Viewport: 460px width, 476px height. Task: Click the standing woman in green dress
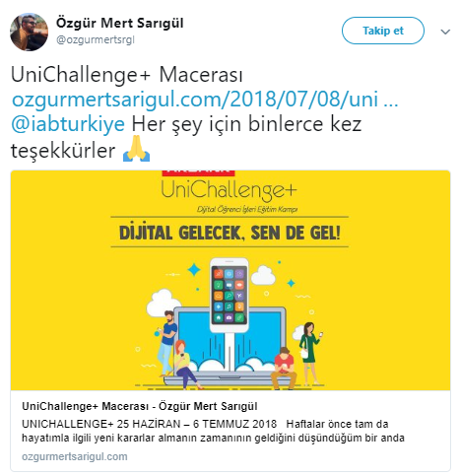tap(309, 352)
